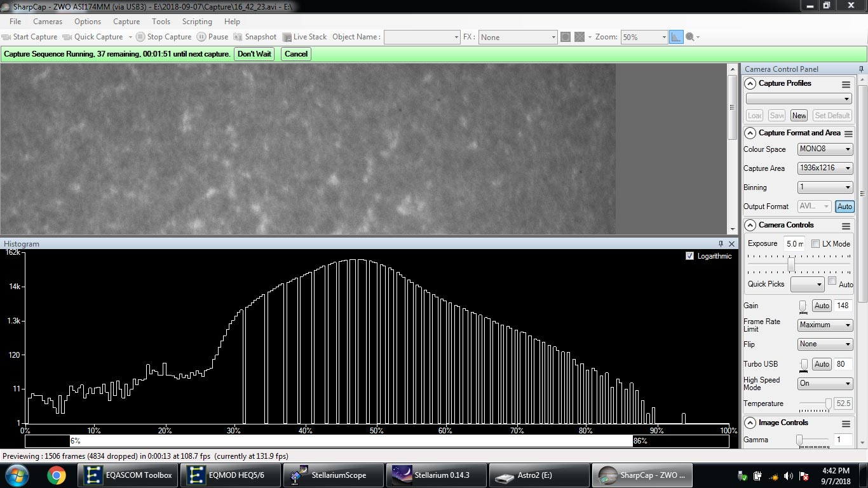Image resolution: width=868 pixels, height=488 pixels.
Task: Switch to EQMOD HEQ5/6 taskbar window
Action: (232, 475)
